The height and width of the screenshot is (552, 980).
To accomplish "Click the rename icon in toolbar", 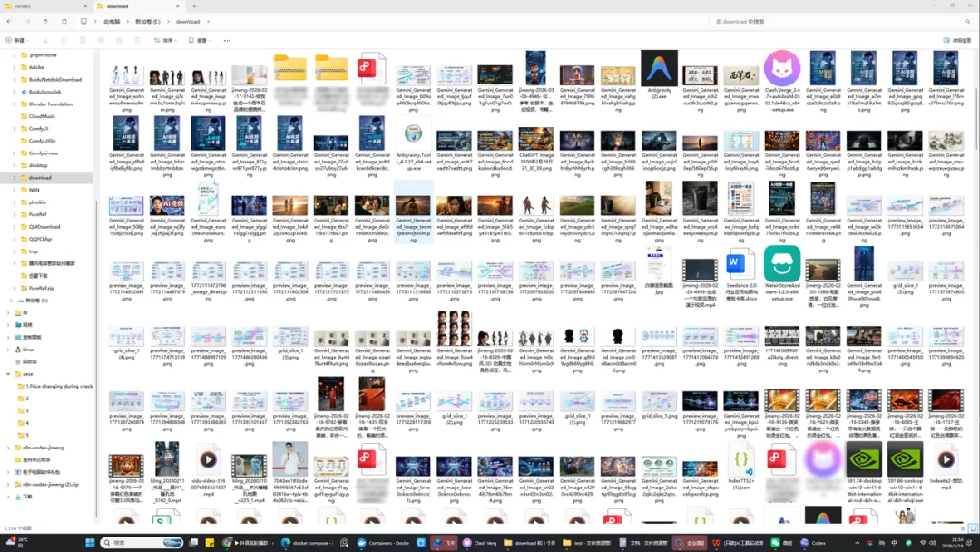I will click(x=101, y=40).
